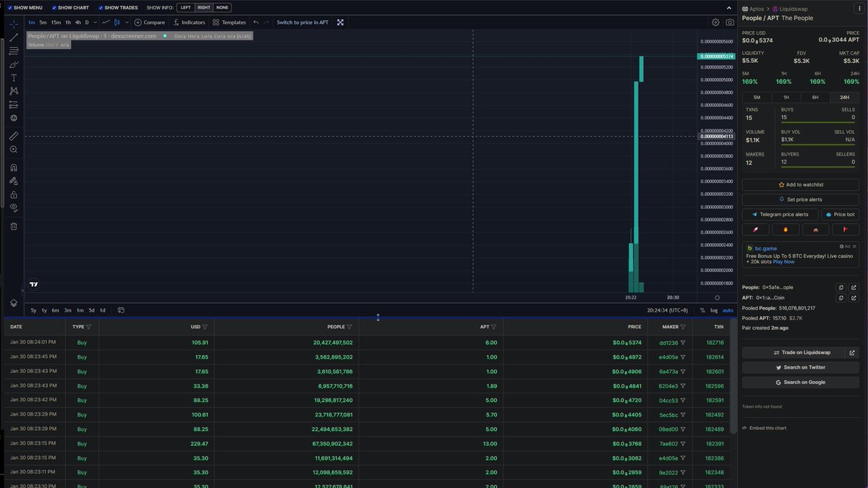868x488 pixels.
Task: Open the emoji icons tool
Action: coord(14,118)
